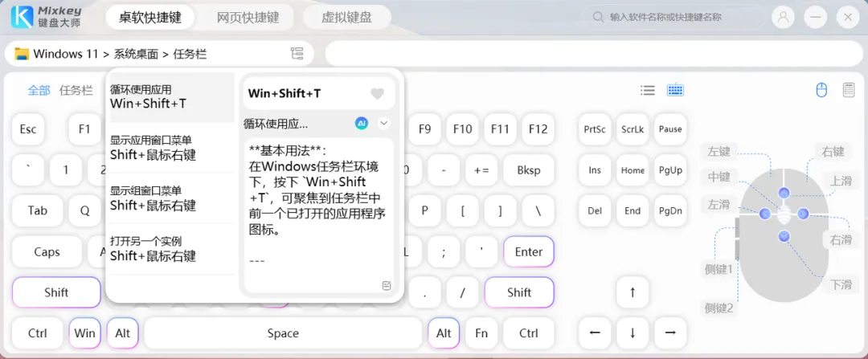Favorite Win+Shift+T with the heart icon
868x359 pixels.
click(377, 94)
